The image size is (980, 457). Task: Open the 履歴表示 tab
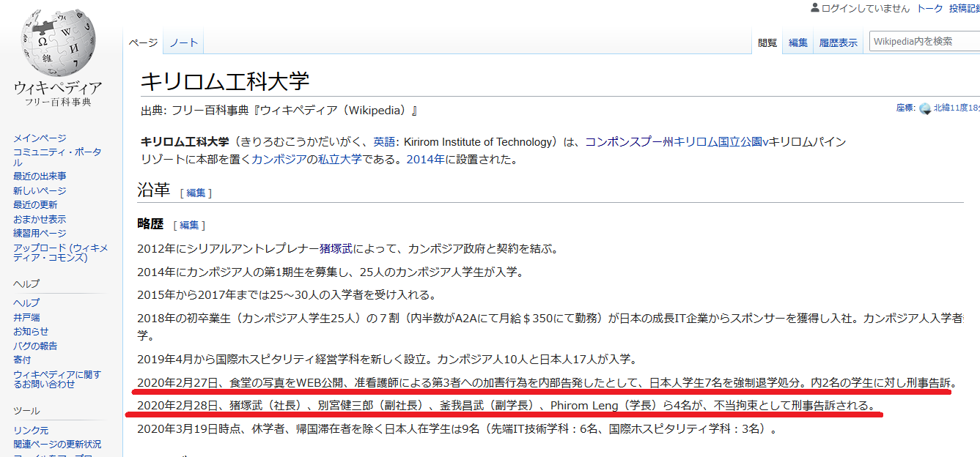(x=838, y=42)
